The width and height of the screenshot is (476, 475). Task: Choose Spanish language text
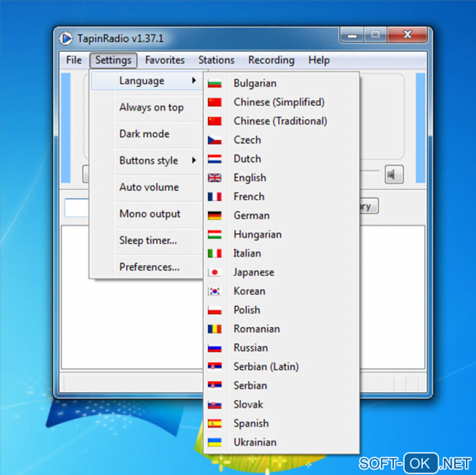tap(251, 423)
